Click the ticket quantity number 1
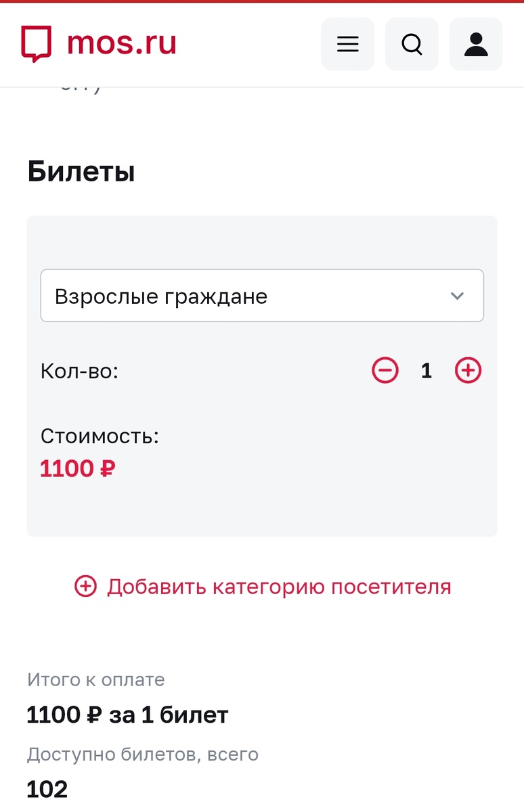Screen dimensions: 524x812 click(426, 370)
